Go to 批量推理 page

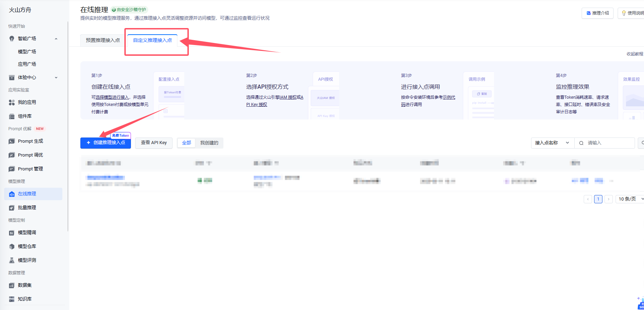pyautogui.click(x=33, y=207)
